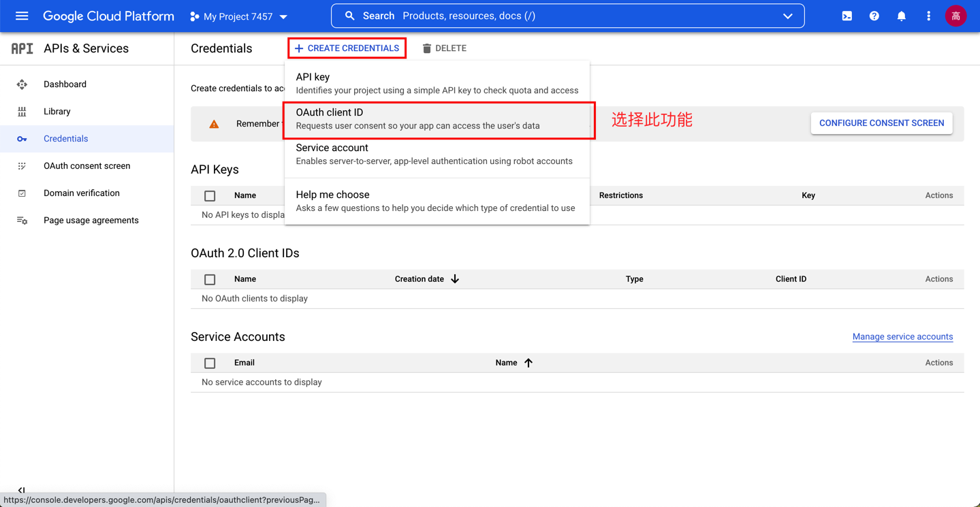Expand the search bar dropdown chevron
Viewport: 980px width, 507px height.
click(788, 16)
